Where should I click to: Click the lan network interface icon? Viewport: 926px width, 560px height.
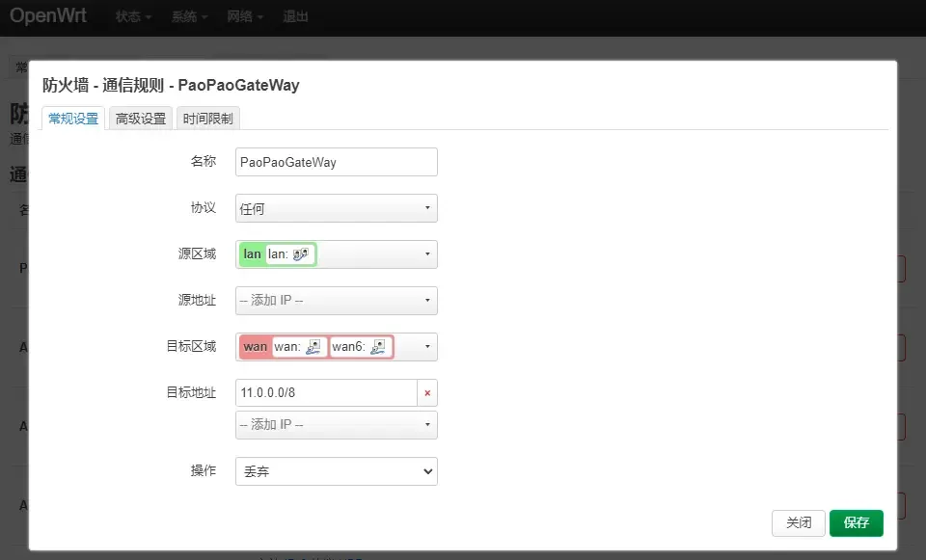tap(300, 254)
